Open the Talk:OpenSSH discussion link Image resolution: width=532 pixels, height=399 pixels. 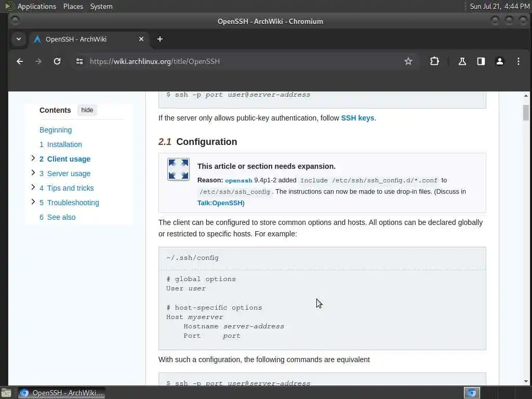point(220,203)
